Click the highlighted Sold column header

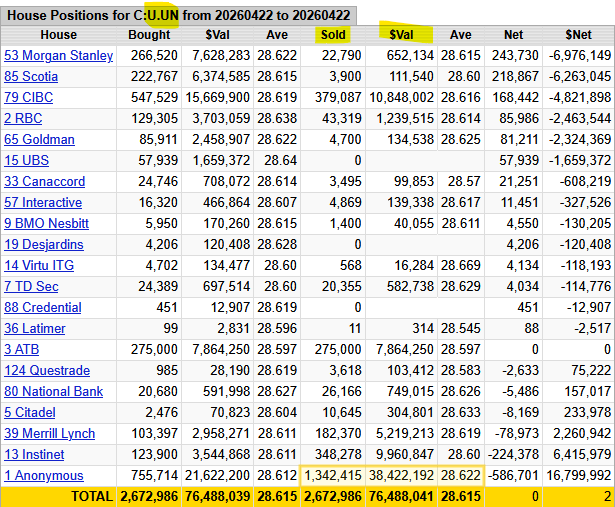pos(333,35)
